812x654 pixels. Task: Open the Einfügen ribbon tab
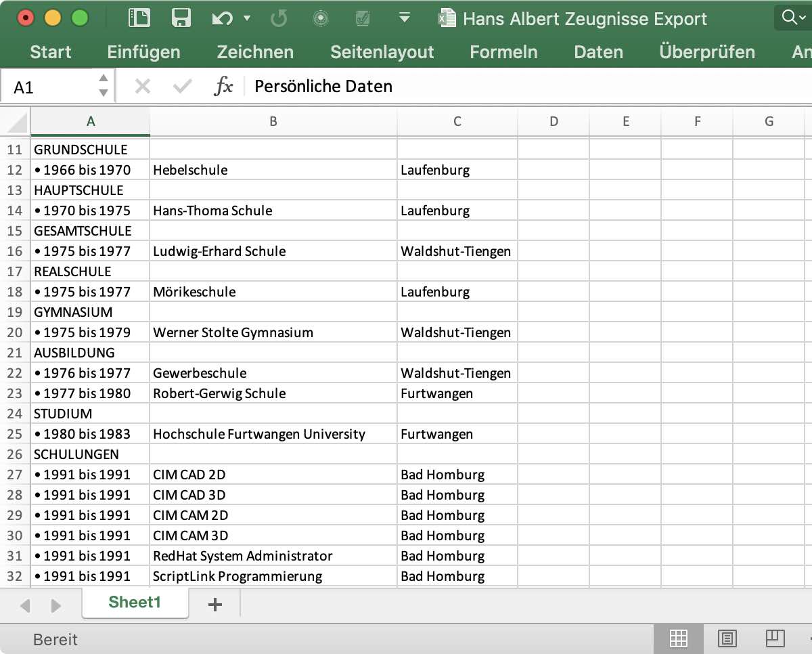point(143,52)
